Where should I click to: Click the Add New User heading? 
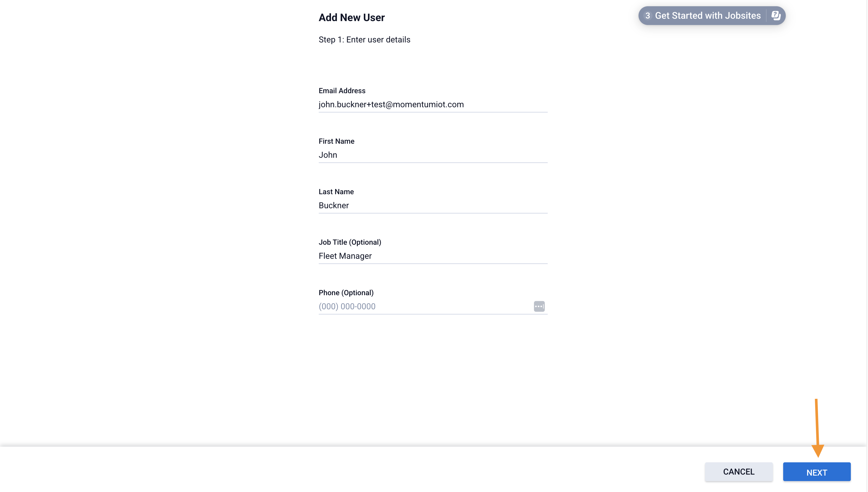click(x=352, y=18)
